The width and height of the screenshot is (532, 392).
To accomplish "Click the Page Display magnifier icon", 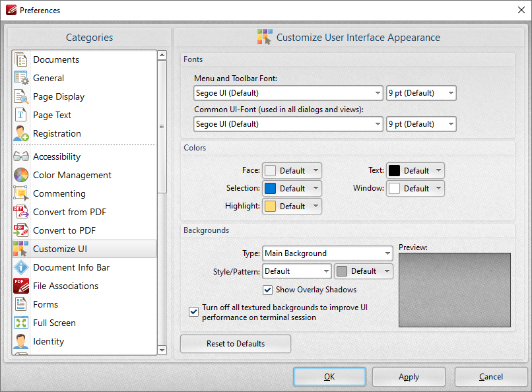I will [21, 96].
